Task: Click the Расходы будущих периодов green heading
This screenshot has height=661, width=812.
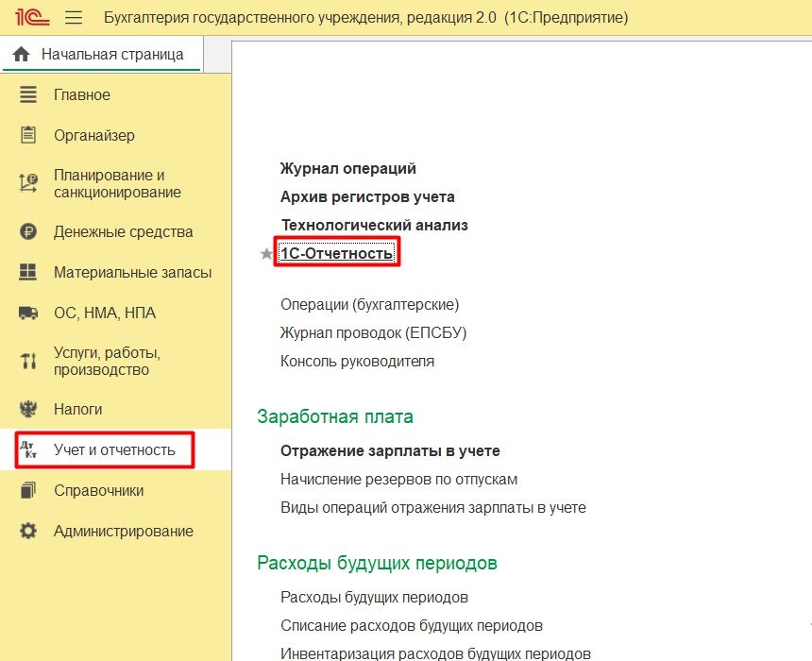Action: point(377,563)
